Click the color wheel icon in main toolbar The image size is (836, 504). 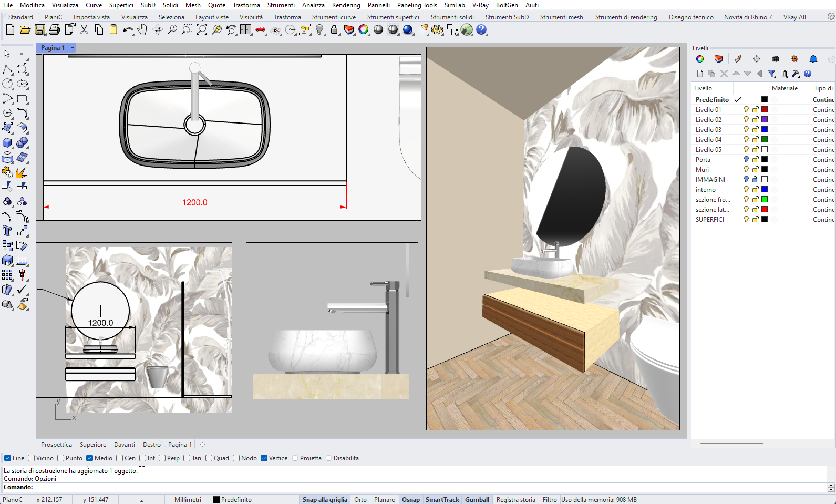(x=364, y=30)
